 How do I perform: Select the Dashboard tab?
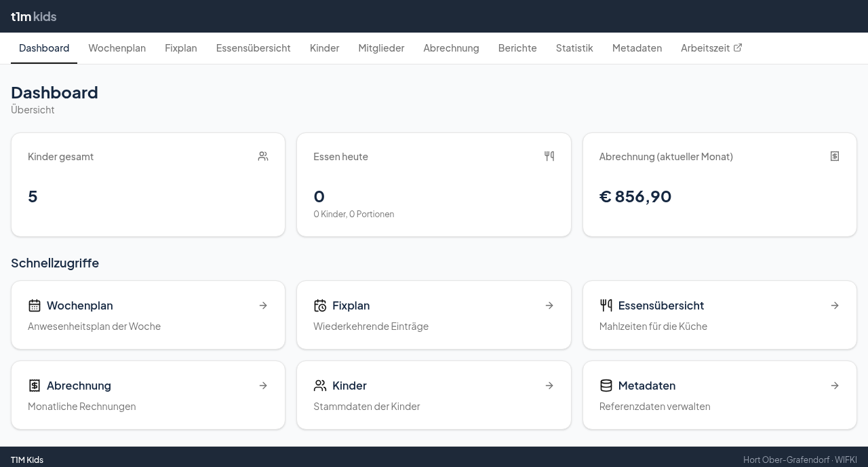click(44, 48)
